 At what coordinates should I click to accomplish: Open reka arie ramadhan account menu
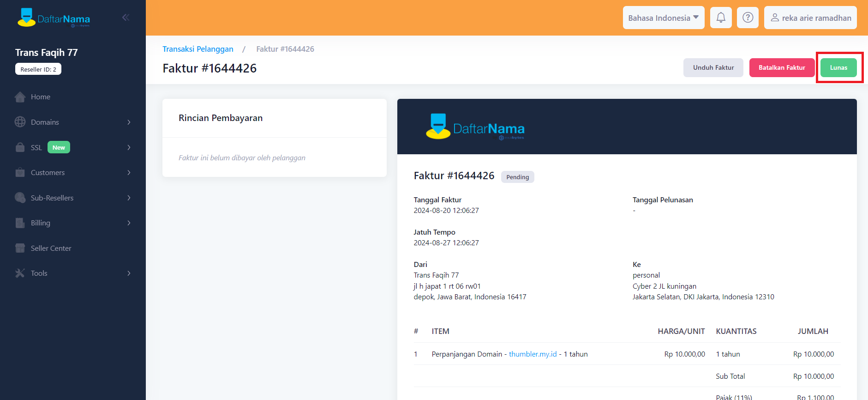[x=810, y=18]
